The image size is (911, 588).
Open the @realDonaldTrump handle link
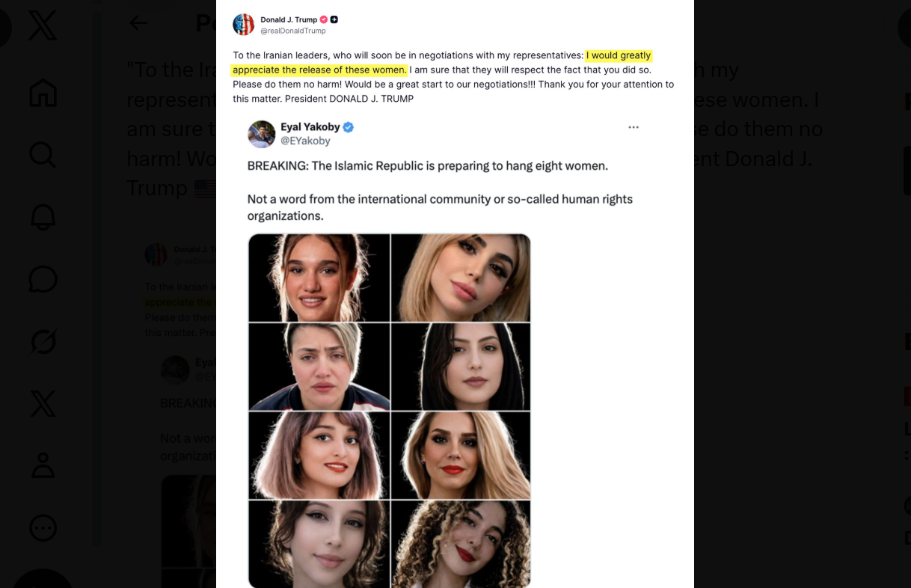(292, 31)
